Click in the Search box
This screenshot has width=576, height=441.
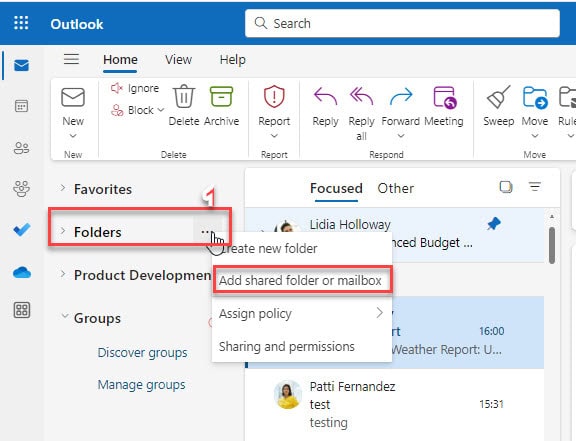402,24
